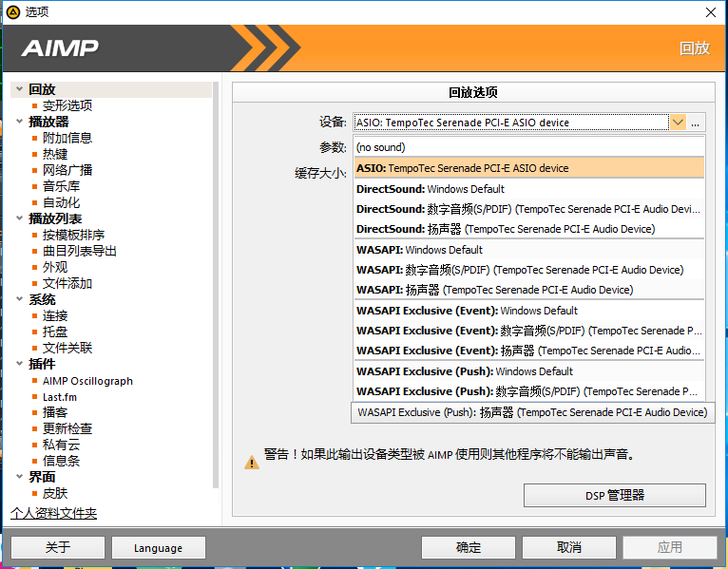Confirm with the 确定 button

click(x=468, y=548)
